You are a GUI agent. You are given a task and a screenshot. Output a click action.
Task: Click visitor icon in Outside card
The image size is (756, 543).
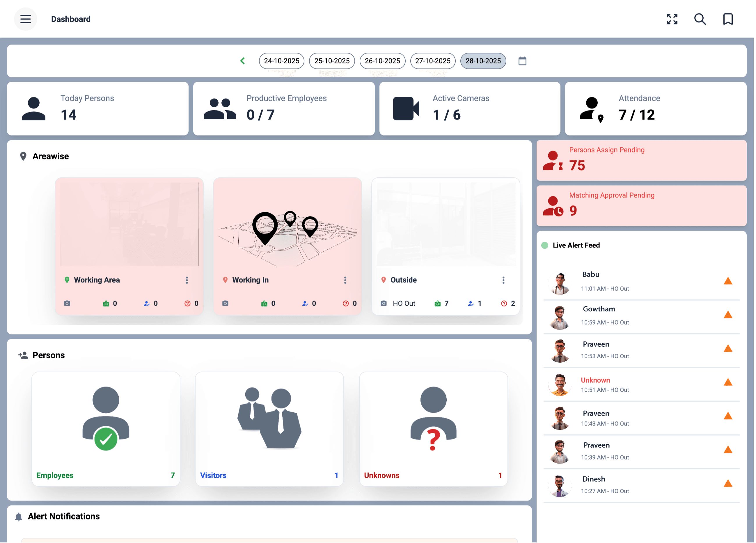pyautogui.click(x=471, y=304)
